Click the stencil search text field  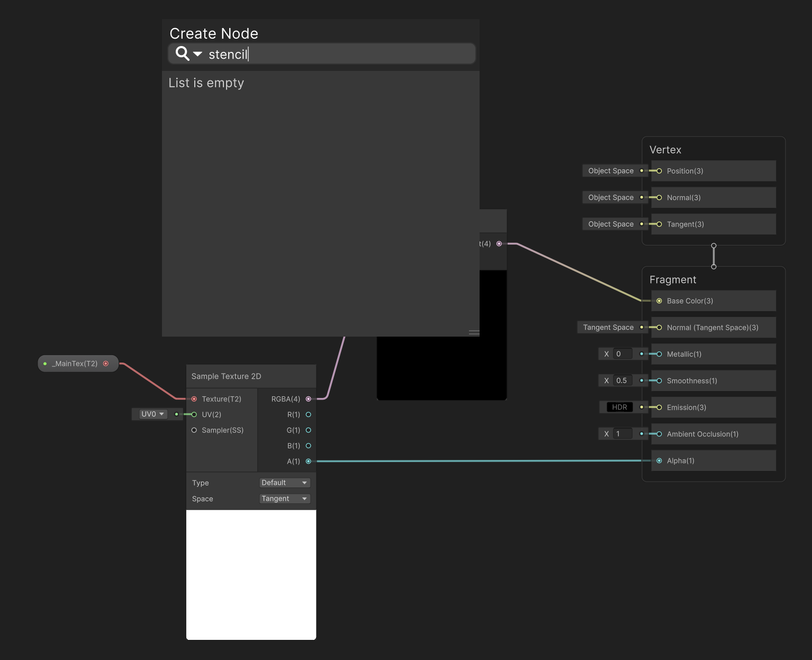click(x=322, y=54)
